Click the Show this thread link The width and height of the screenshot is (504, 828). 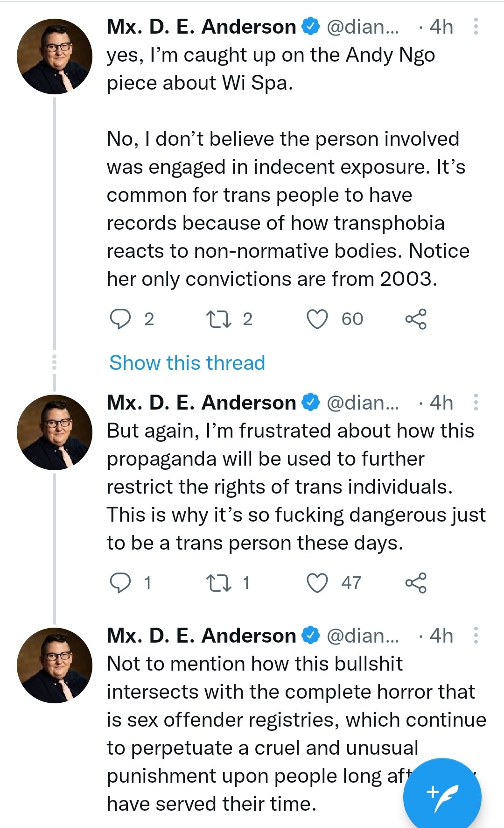click(x=187, y=363)
